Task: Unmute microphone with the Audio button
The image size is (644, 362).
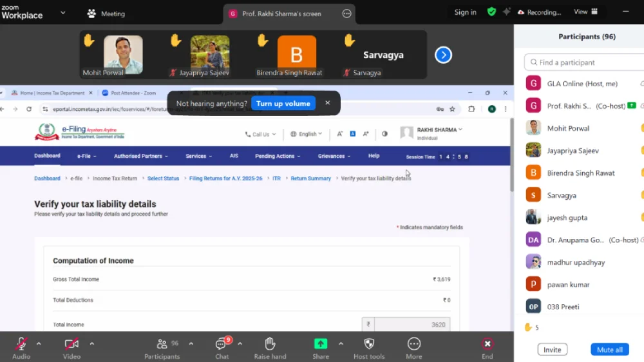Action: point(21,344)
